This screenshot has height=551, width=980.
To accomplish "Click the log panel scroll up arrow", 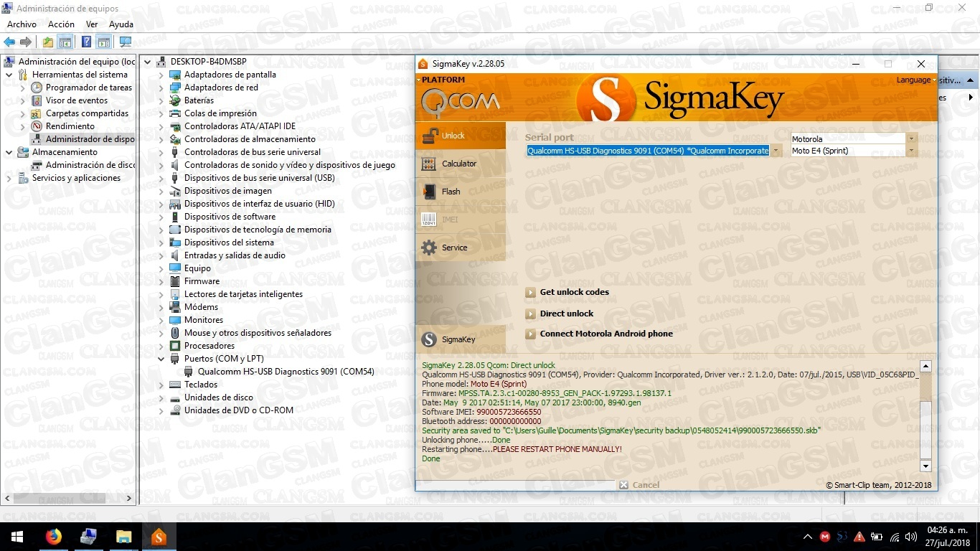I will tap(925, 366).
